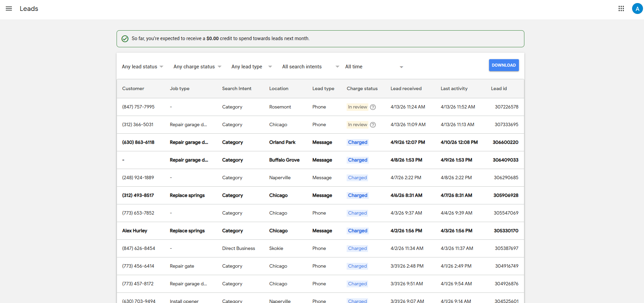Click the Repair gate job type
644x303 pixels.
[x=182, y=266]
